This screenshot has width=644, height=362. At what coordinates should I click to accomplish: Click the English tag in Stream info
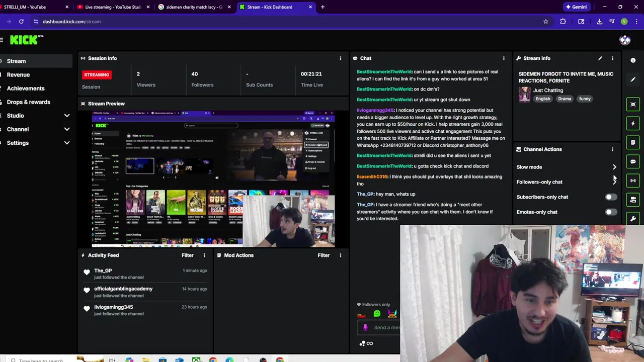pyautogui.click(x=543, y=99)
